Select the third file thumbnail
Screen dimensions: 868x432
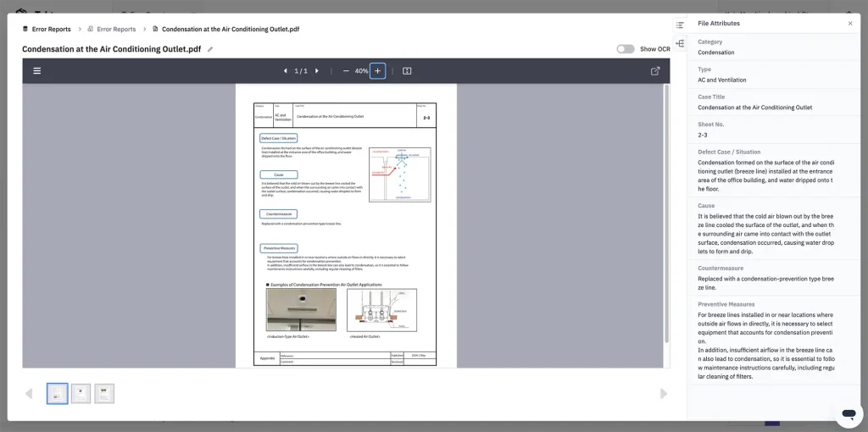pos(104,394)
